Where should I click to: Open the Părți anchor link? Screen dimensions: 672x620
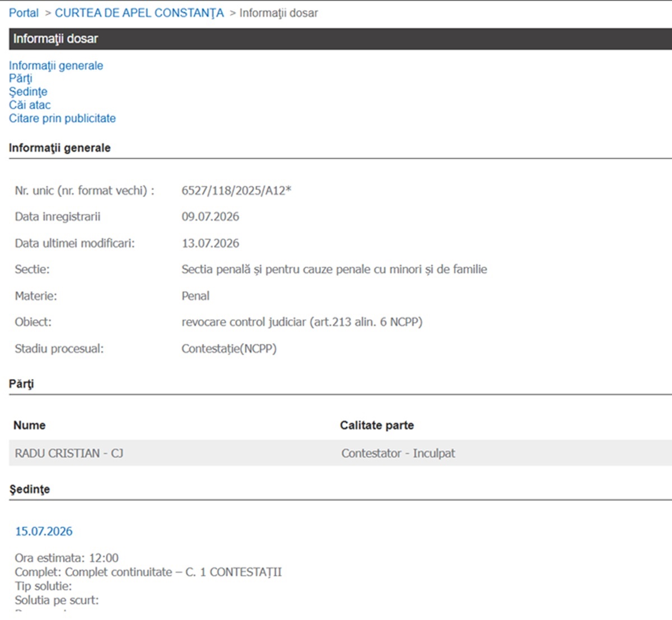pyautogui.click(x=21, y=78)
